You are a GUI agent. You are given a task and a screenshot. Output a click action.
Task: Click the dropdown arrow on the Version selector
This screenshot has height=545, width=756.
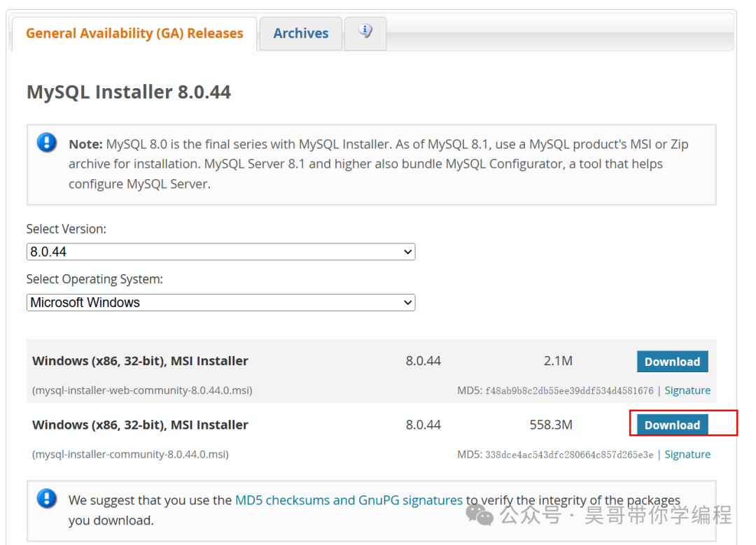[x=408, y=251]
